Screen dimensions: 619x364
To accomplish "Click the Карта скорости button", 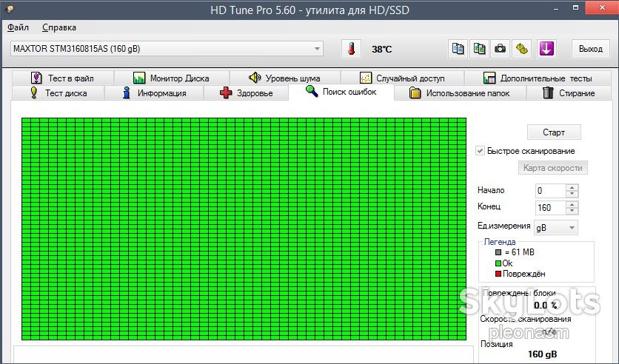I will point(552,168).
